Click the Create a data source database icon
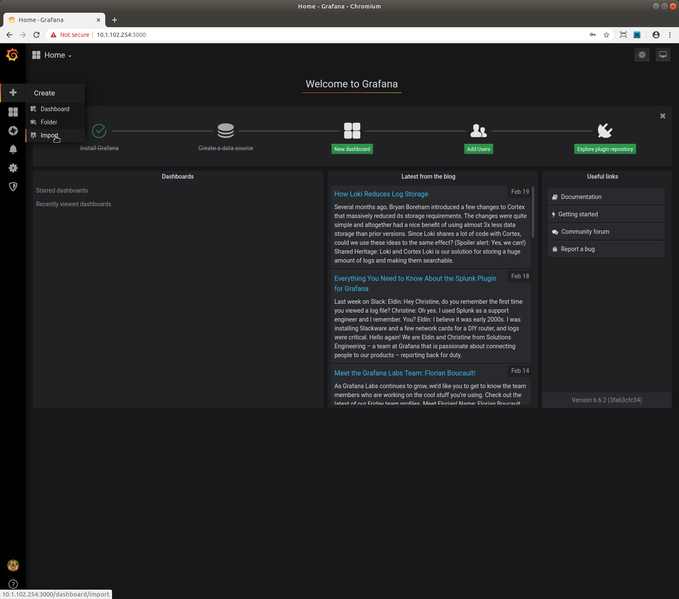 point(226,131)
